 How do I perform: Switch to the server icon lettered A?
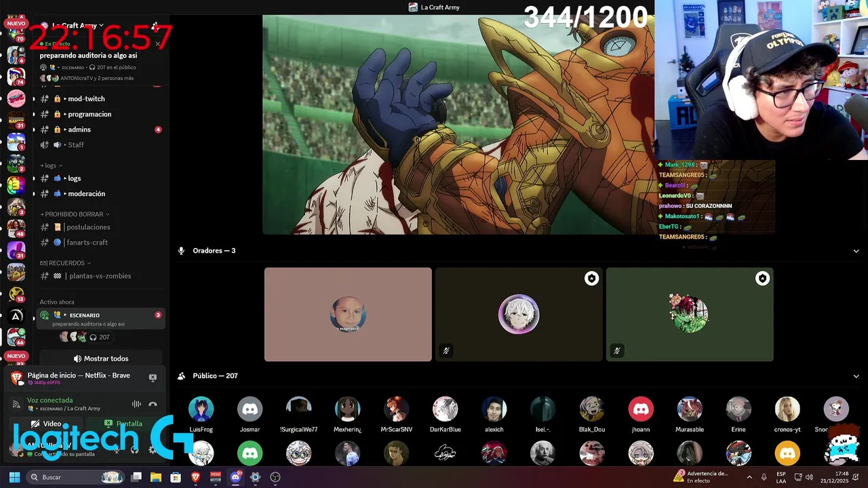[x=16, y=316]
